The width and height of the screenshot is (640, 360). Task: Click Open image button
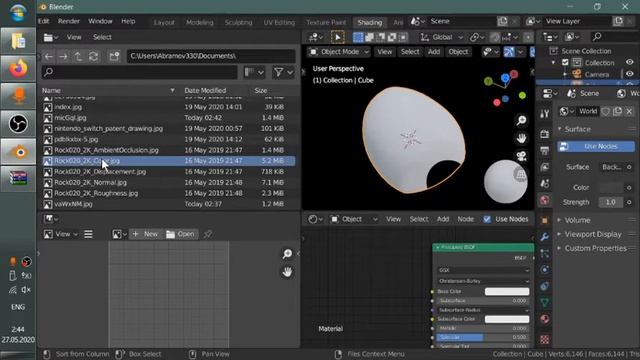[x=180, y=234]
